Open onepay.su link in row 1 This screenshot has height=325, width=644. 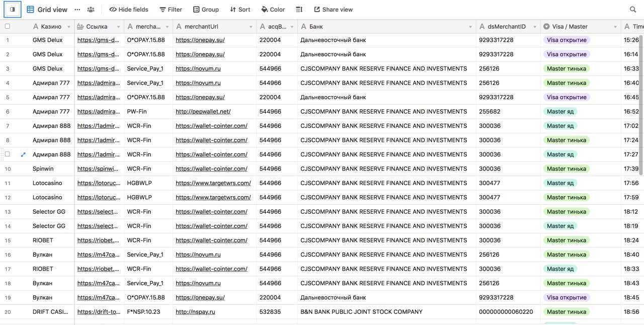(x=200, y=40)
